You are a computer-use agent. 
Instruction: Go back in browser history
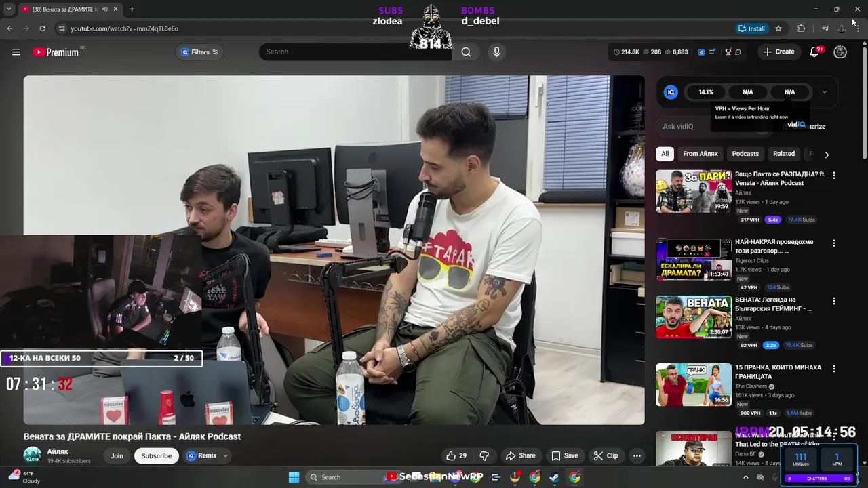coord(9,28)
